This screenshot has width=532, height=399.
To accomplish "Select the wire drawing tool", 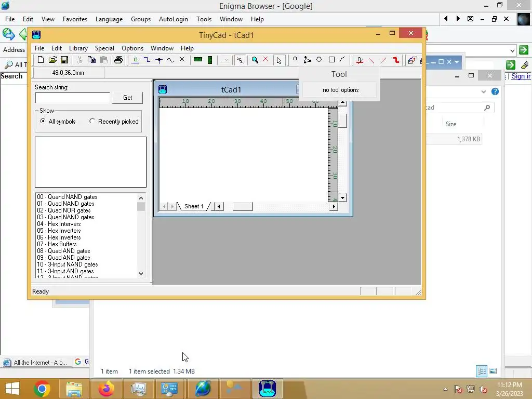I will [147, 60].
